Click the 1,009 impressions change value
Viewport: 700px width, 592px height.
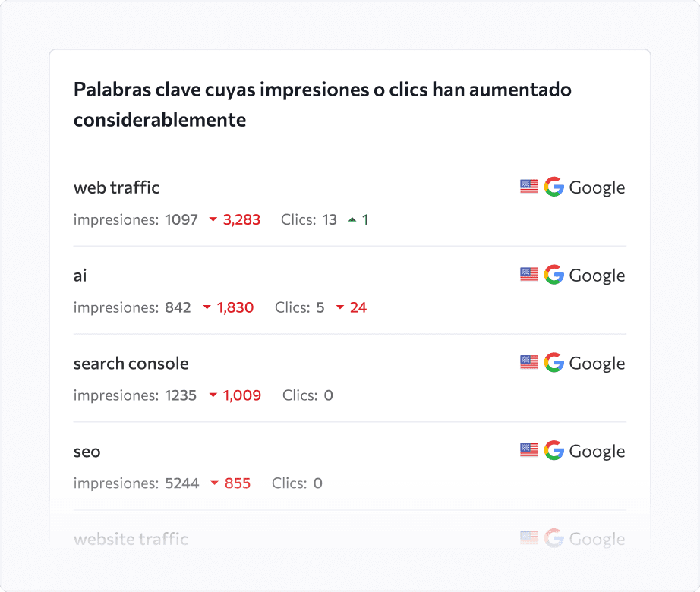pyautogui.click(x=242, y=395)
